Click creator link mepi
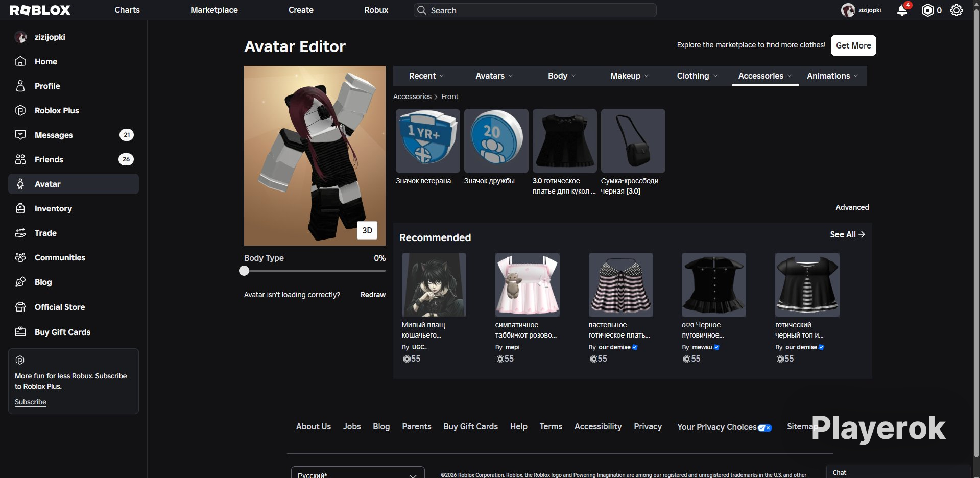Image resolution: width=980 pixels, height=478 pixels. [512, 347]
